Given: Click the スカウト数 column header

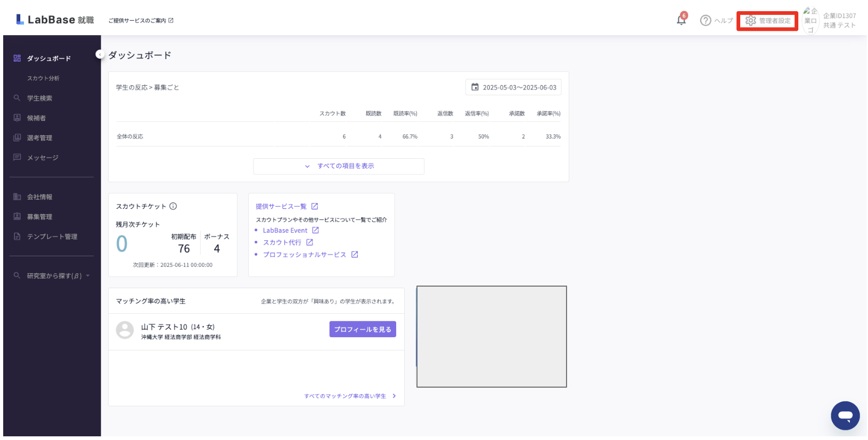Looking at the screenshot, I should click(x=333, y=113).
